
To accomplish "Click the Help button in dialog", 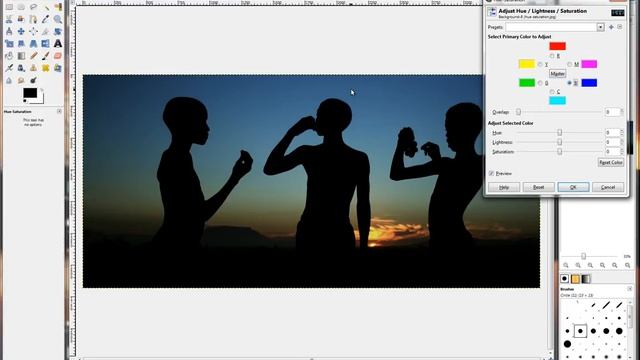I will 504,187.
